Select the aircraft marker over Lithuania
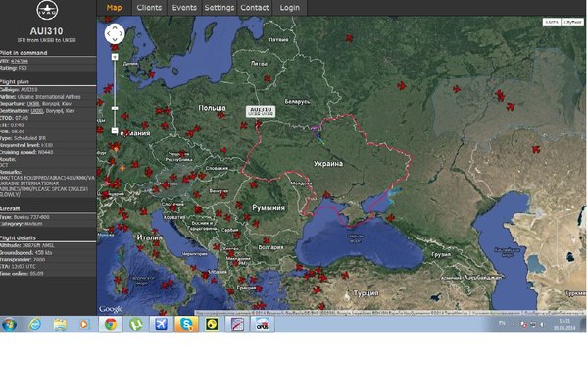Screen dimensions: 588x368 click(267, 79)
